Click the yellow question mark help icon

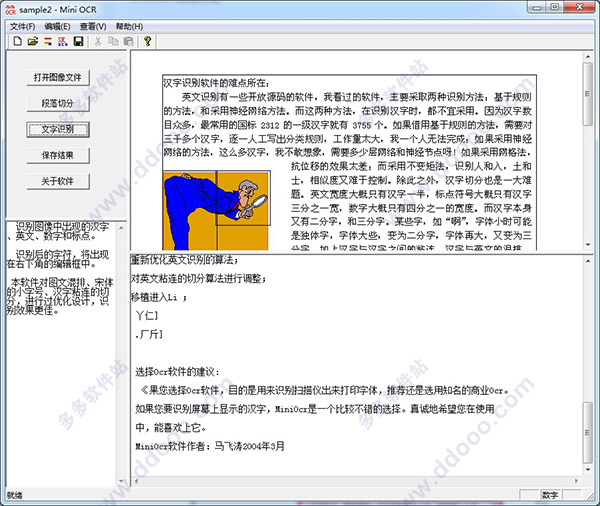point(148,41)
